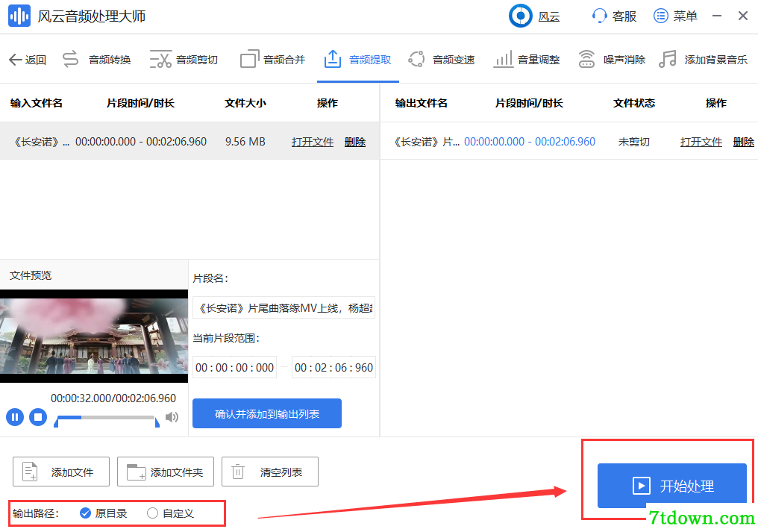Click the 风云音频处理大师 app logo
This screenshot has width=758, height=532.
pos(19,16)
